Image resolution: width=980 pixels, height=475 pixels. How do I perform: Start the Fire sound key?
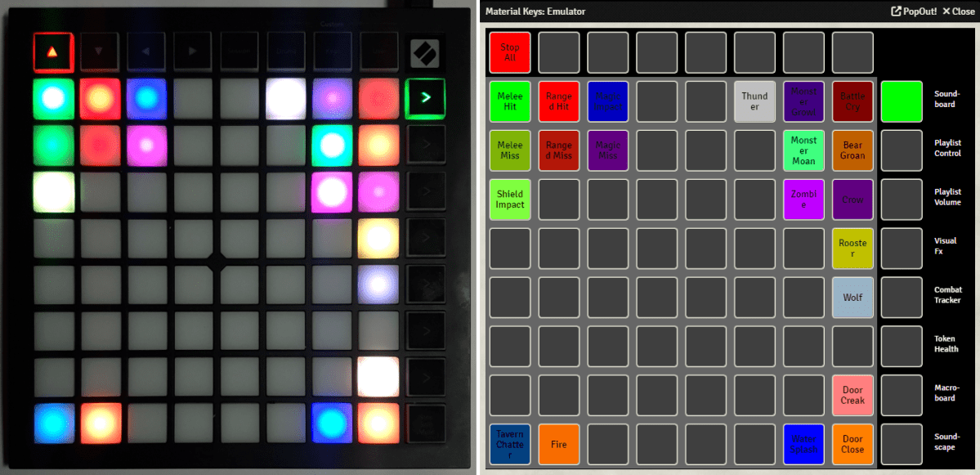pos(559,445)
